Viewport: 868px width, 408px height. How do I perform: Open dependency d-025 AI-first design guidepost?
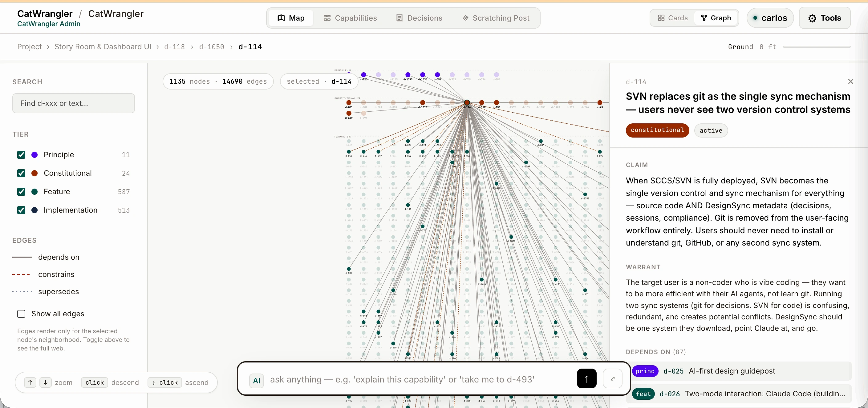pyautogui.click(x=741, y=371)
